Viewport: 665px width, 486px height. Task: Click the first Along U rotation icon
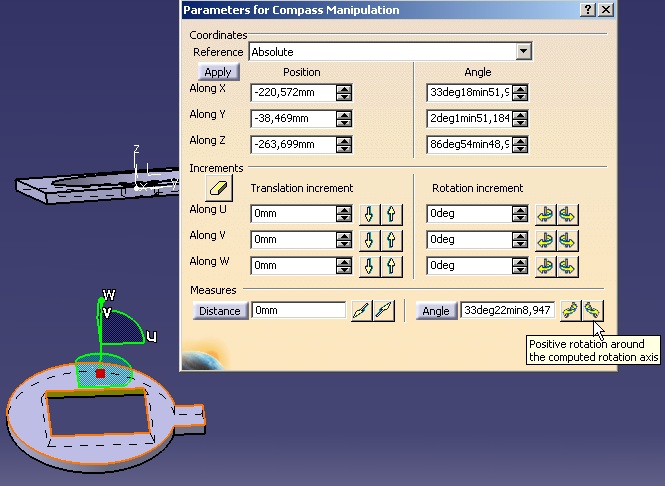coord(546,214)
